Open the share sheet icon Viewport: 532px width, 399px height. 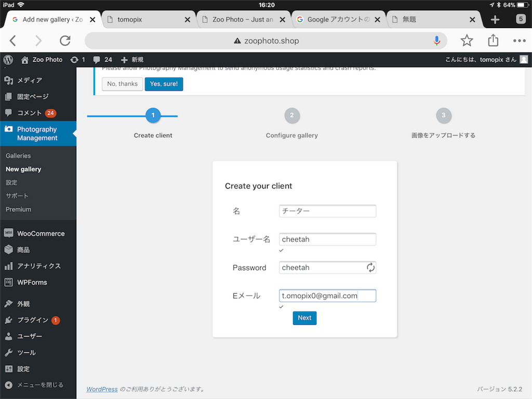tap(493, 41)
